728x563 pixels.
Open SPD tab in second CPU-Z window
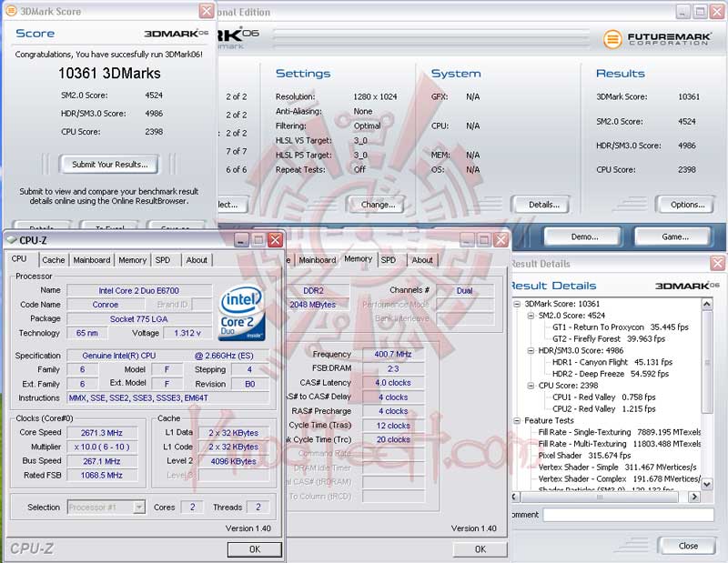coord(389,260)
